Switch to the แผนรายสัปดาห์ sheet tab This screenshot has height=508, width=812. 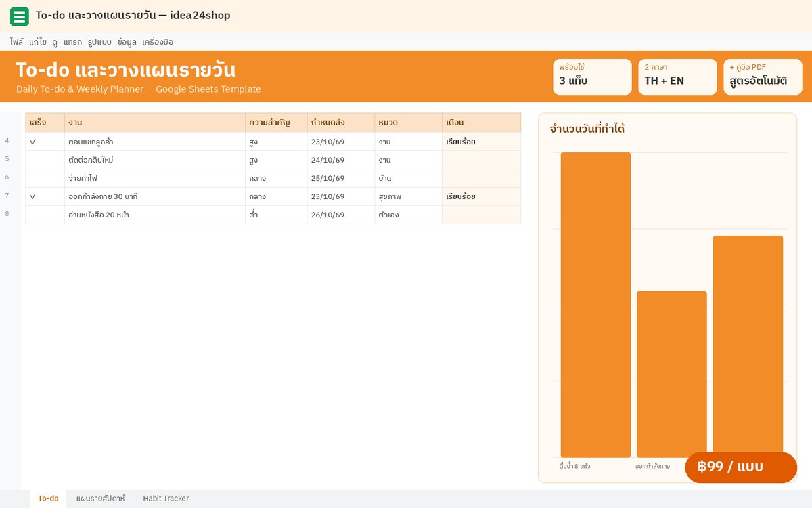(101, 499)
